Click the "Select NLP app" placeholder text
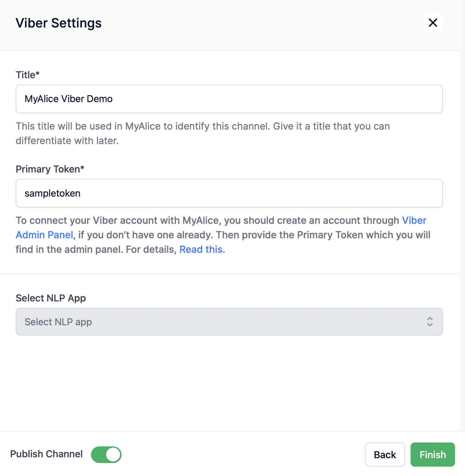The height and width of the screenshot is (476, 465). pyautogui.click(x=58, y=322)
